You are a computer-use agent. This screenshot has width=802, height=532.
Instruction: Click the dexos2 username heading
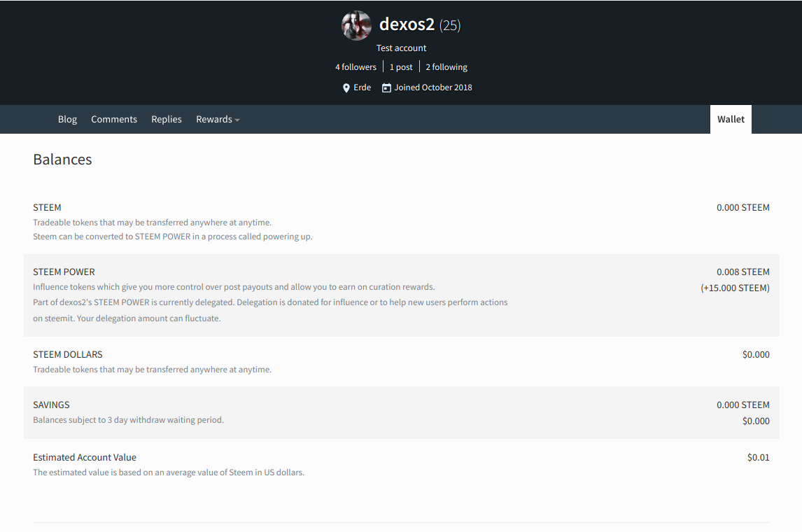(407, 24)
